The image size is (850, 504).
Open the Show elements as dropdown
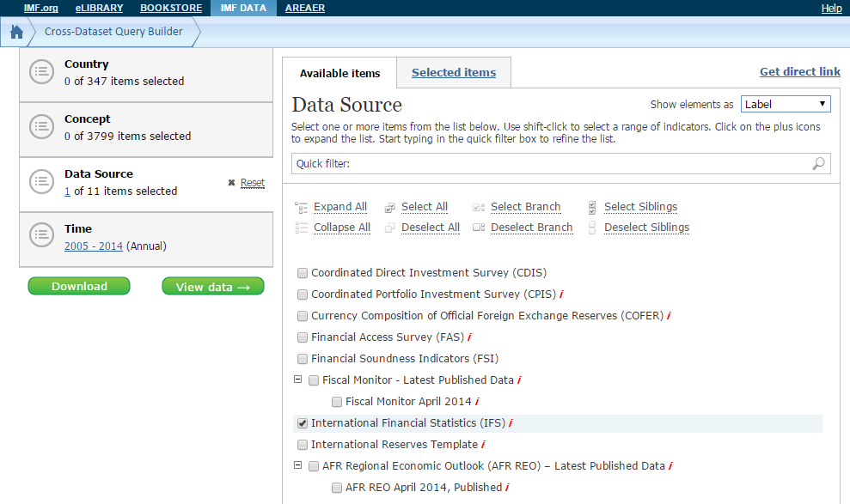point(786,104)
